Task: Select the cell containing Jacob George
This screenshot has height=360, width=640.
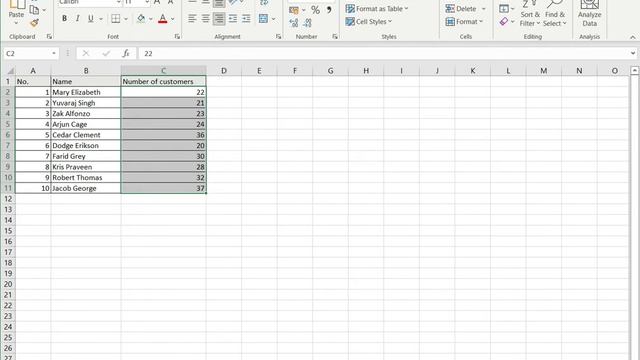Action: 86,188
